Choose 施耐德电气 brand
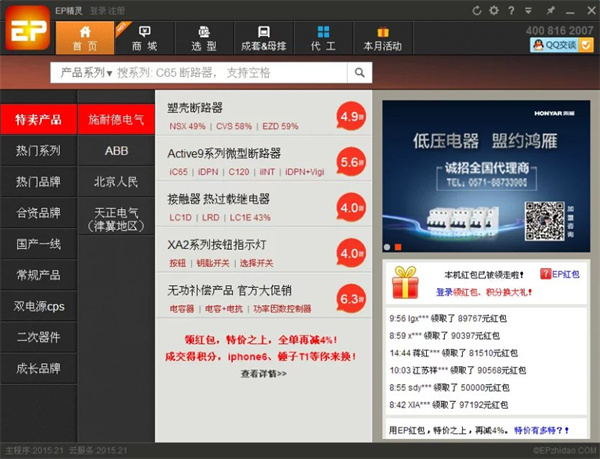 click(x=116, y=119)
